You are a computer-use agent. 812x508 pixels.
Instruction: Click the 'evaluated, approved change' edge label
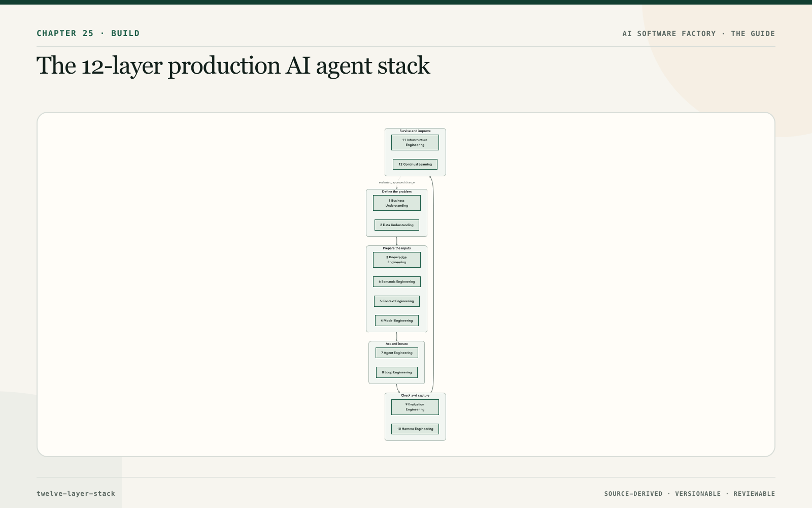click(396, 182)
